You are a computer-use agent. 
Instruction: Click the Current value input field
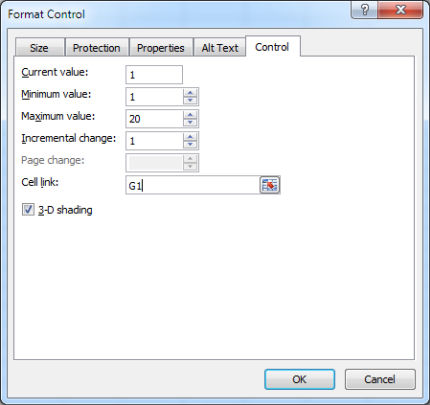pos(154,75)
